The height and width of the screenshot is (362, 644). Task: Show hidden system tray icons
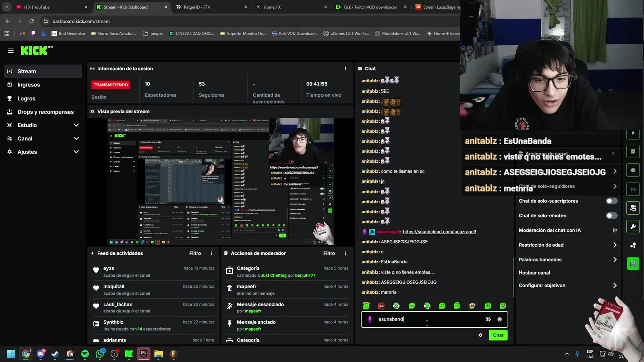tap(566, 354)
